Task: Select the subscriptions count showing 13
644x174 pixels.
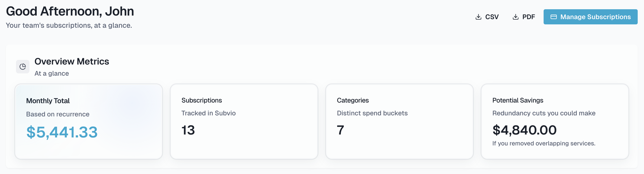Action: 188,131
